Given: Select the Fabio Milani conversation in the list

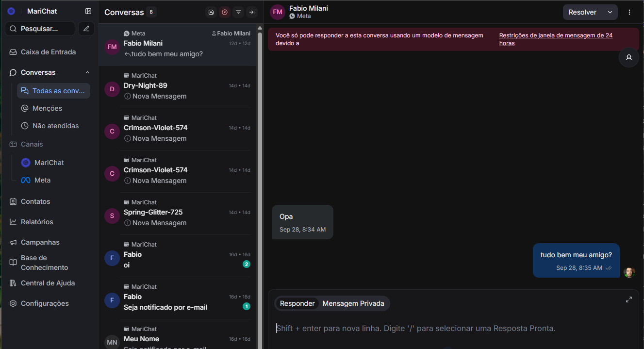Looking at the screenshot, I should pos(178,45).
